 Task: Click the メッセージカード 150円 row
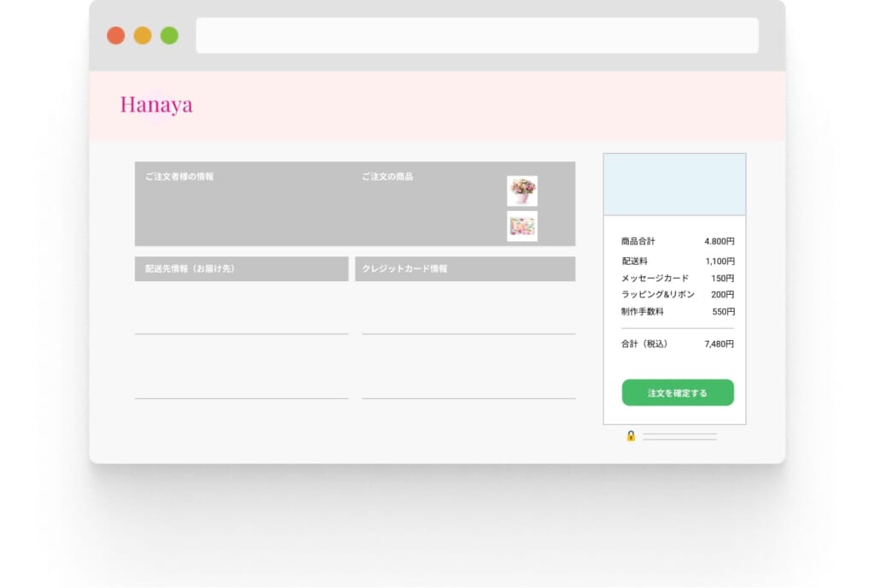tap(677, 278)
